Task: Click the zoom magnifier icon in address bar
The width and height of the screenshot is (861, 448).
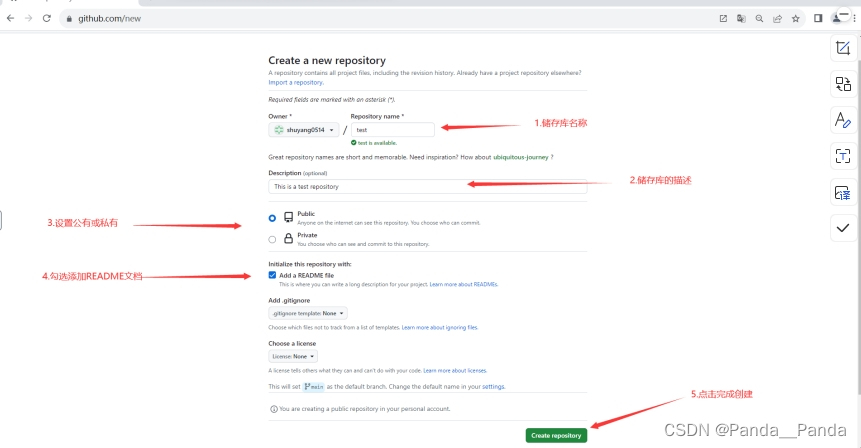Action: point(759,19)
